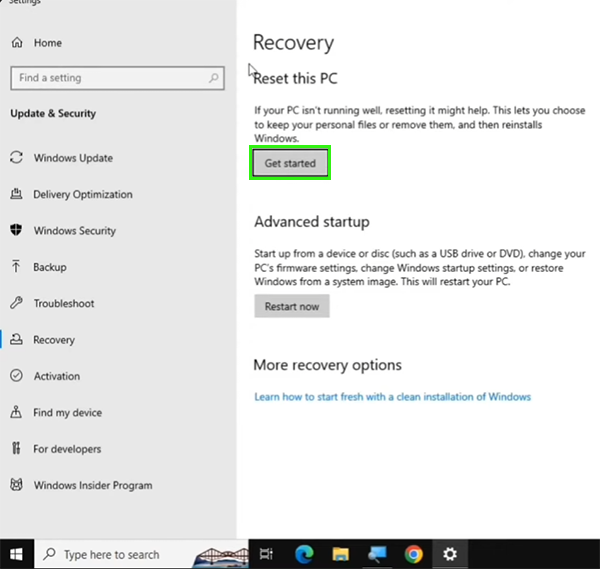
Task: Open Task View from the taskbar
Action: click(x=266, y=554)
